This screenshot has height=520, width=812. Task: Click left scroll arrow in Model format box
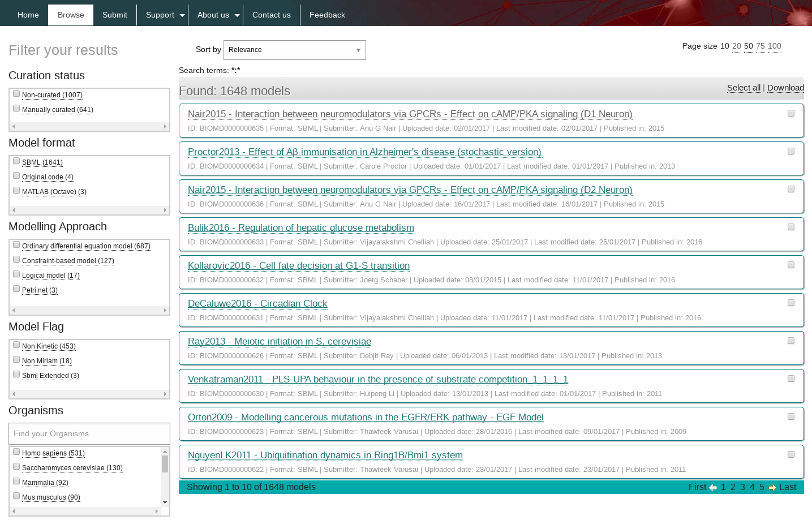point(14,210)
